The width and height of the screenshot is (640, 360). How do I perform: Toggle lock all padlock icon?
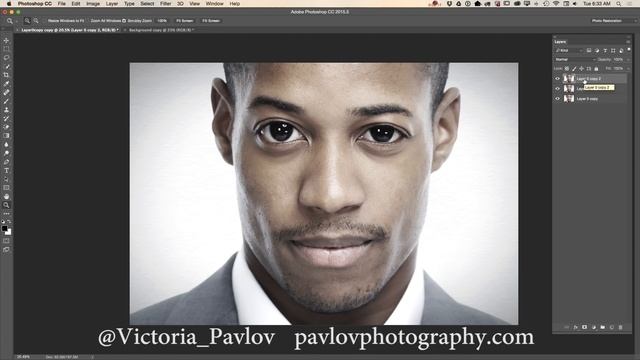[x=596, y=69]
